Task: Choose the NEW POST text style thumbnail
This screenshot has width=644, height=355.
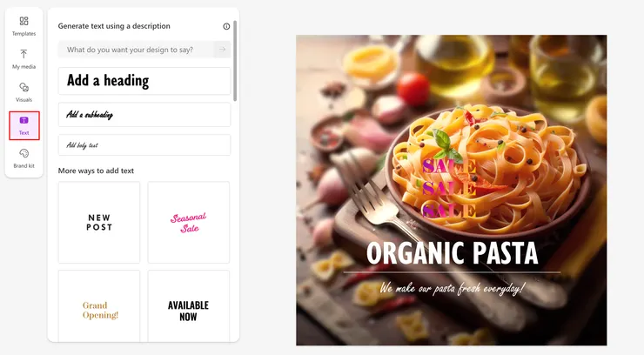Action: pyautogui.click(x=99, y=223)
